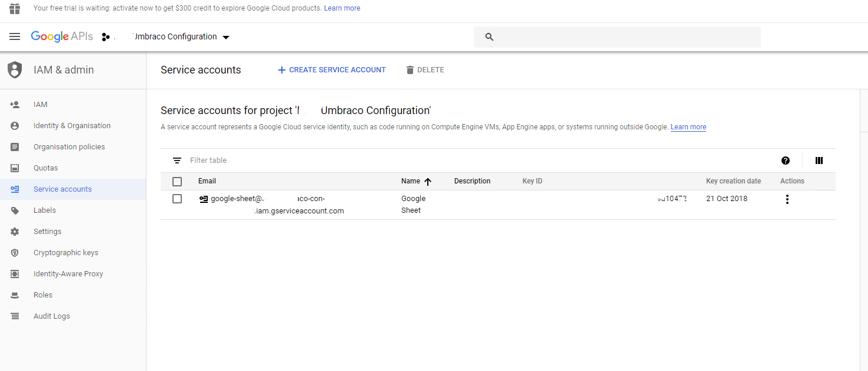868x371 pixels.
Task: Click the service account icon beside google-sheet email
Action: pos(204,199)
